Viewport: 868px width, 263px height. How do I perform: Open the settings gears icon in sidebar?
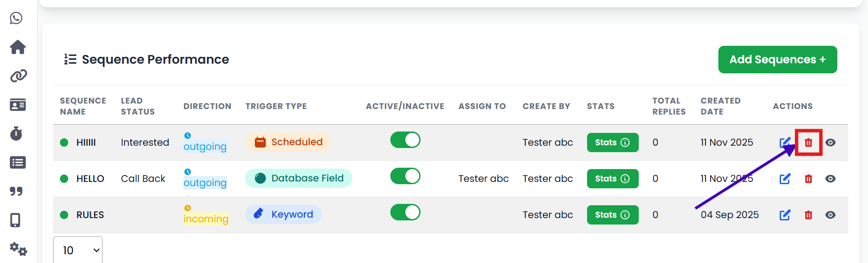click(18, 249)
